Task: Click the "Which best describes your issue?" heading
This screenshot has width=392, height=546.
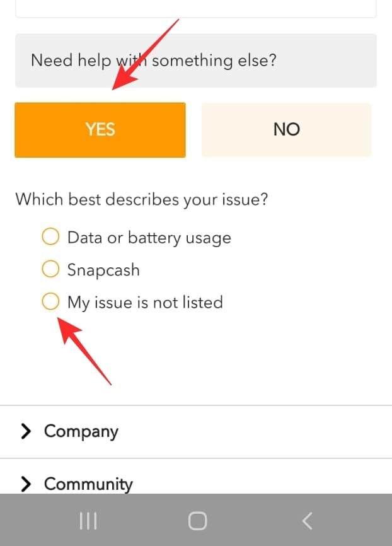Action: [x=142, y=200]
